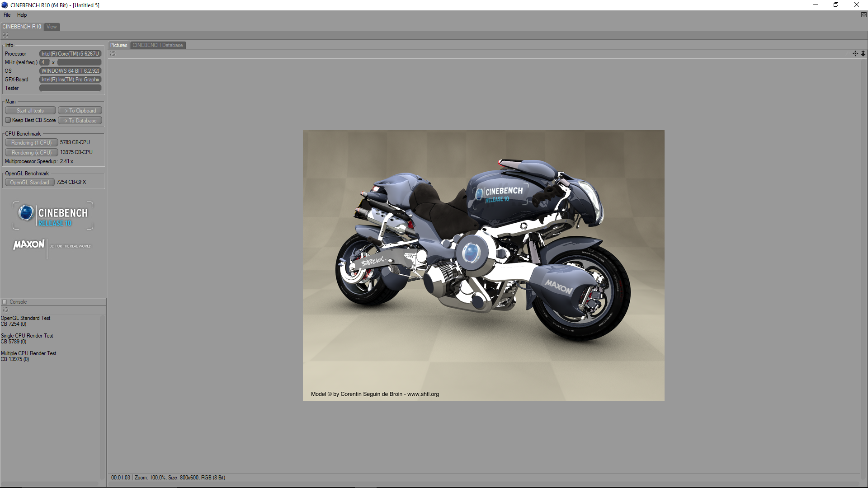Click the CINEBENCH app icon in title bar
This screenshot has height=488, width=868.
[5, 5]
